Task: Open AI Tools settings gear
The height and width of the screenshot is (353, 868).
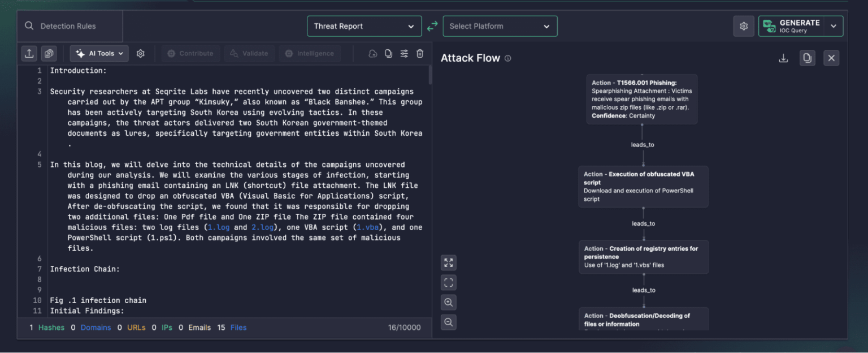Action: tap(141, 53)
